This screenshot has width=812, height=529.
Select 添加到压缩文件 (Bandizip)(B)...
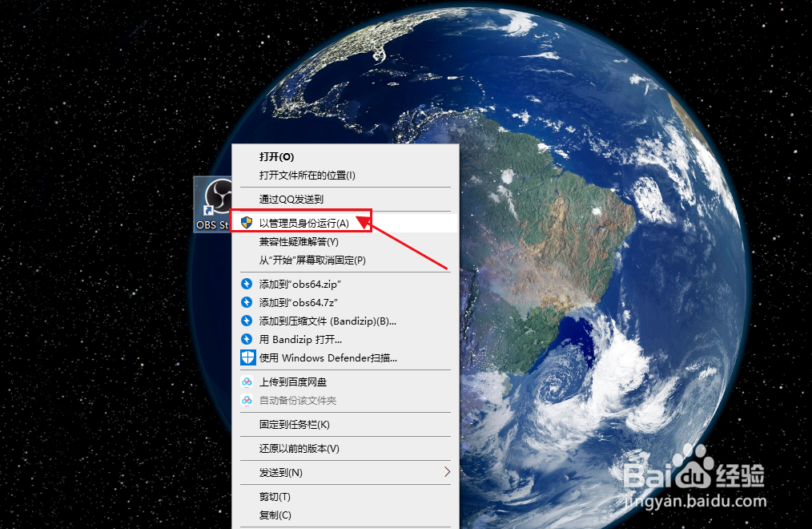pos(345,321)
